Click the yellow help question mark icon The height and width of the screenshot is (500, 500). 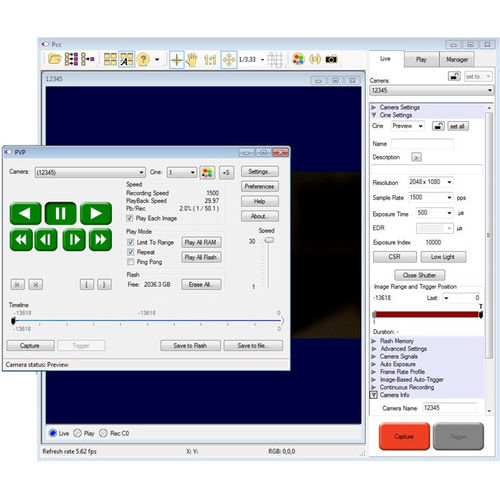point(143,60)
